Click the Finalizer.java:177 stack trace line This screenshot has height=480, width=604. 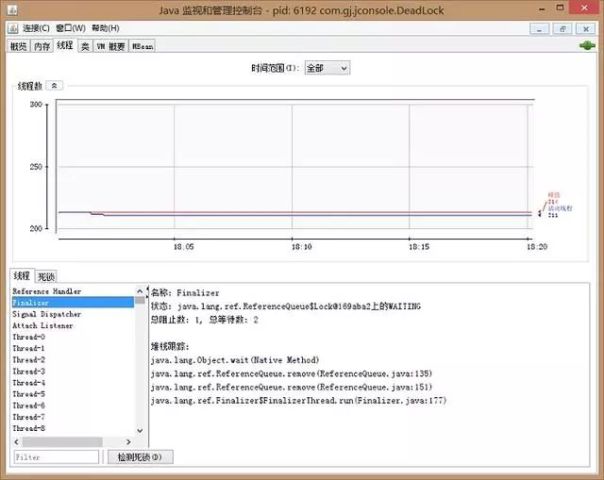pyautogui.click(x=299, y=401)
